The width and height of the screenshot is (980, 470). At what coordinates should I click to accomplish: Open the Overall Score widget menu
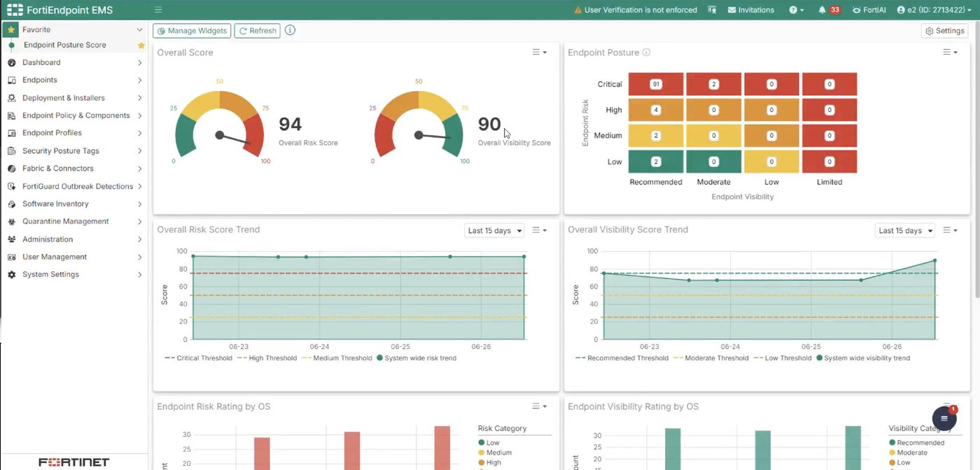click(x=539, y=52)
